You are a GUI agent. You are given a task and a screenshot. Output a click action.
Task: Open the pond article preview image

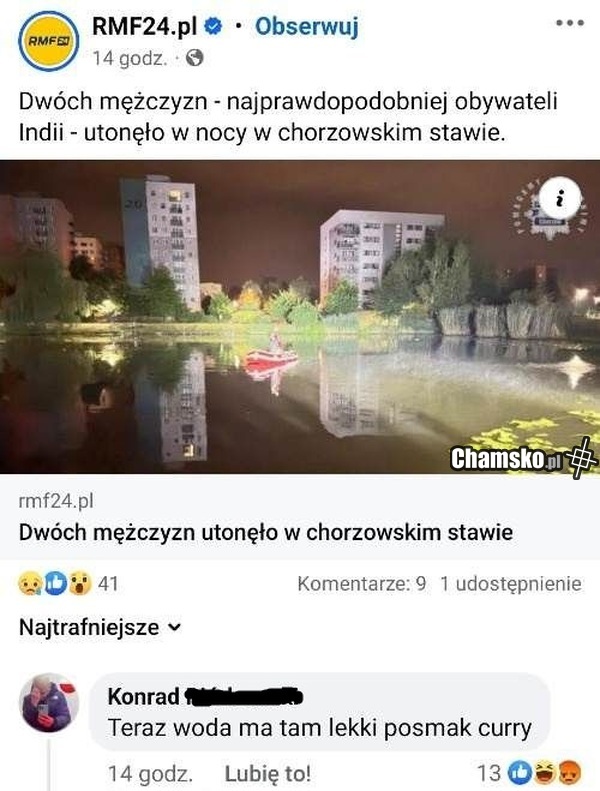300,317
